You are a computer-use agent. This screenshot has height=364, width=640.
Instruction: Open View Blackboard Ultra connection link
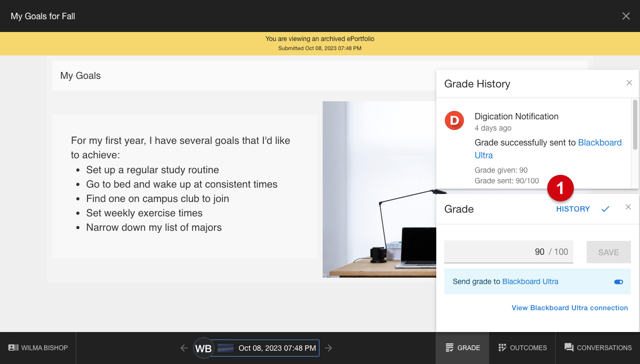coord(570,308)
